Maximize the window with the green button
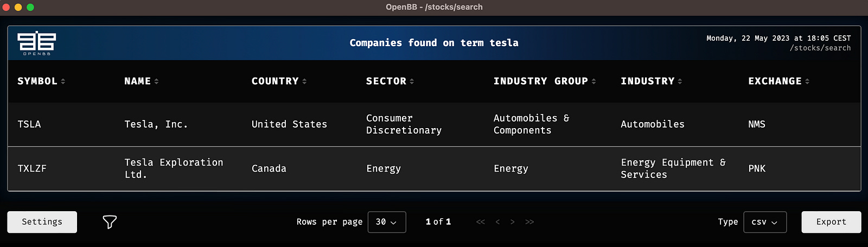This screenshot has height=247, width=868. tap(30, 7)
